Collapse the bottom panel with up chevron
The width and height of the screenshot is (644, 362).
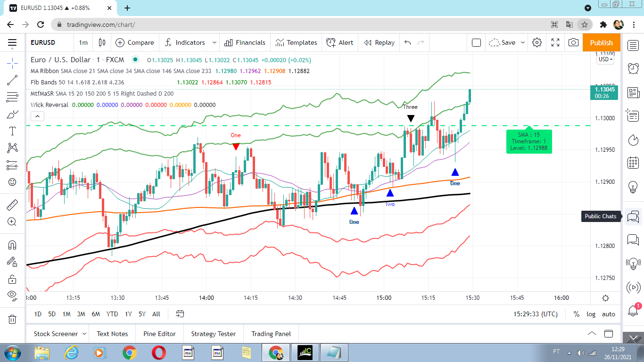(x=592, y=334)
